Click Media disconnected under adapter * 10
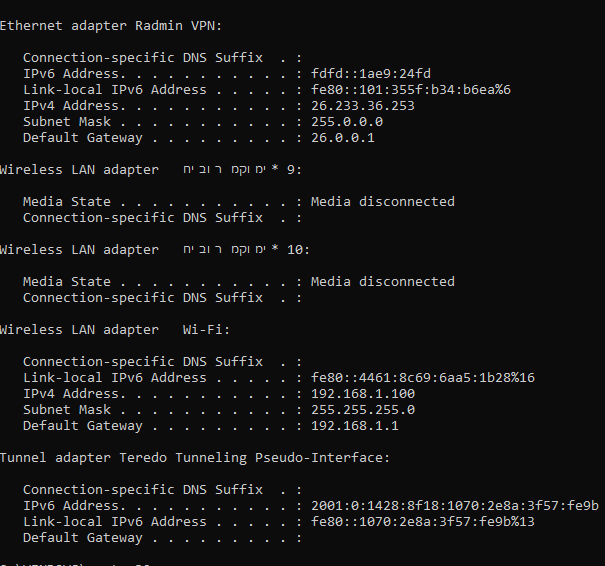 [382, 282]
